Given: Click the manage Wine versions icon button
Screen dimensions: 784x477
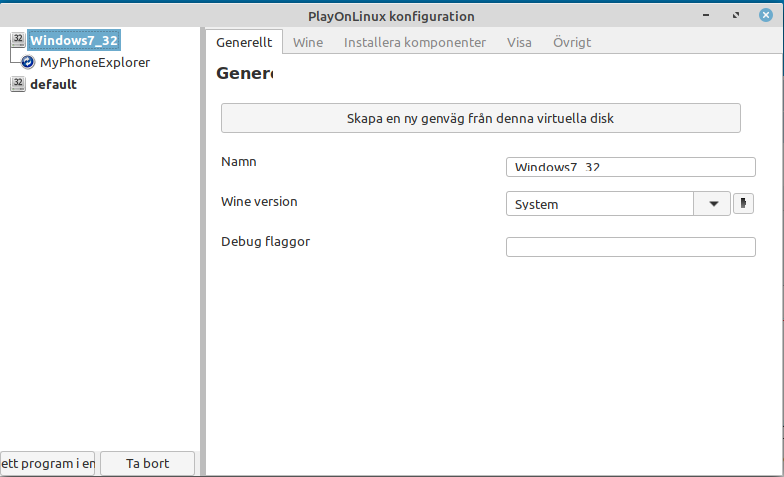Looking at the screenshot, I should (x=743, y=204).
